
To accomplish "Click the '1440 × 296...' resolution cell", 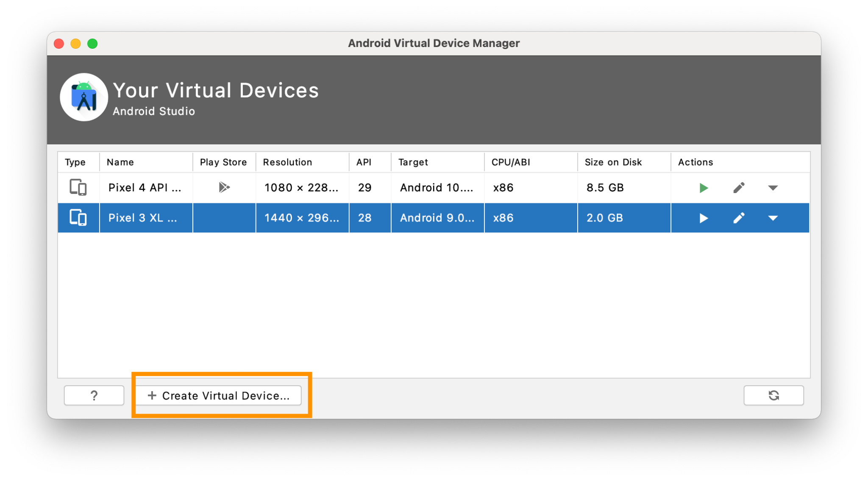I will click(x=302, y=218).
